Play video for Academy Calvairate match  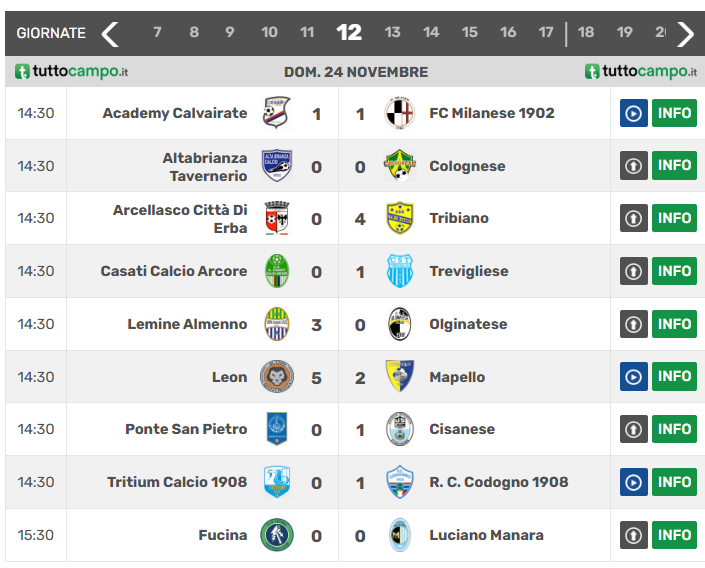click(x=634, y=113)
